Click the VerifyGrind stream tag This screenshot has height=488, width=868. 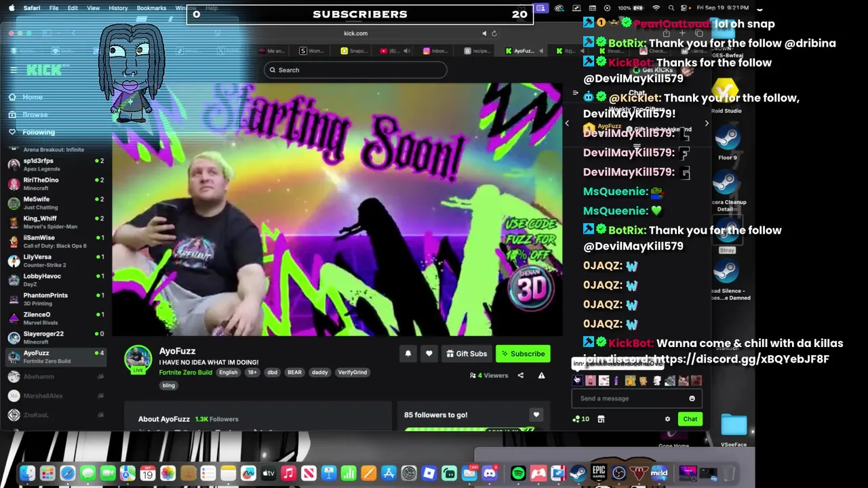click(x=353, y=372)
